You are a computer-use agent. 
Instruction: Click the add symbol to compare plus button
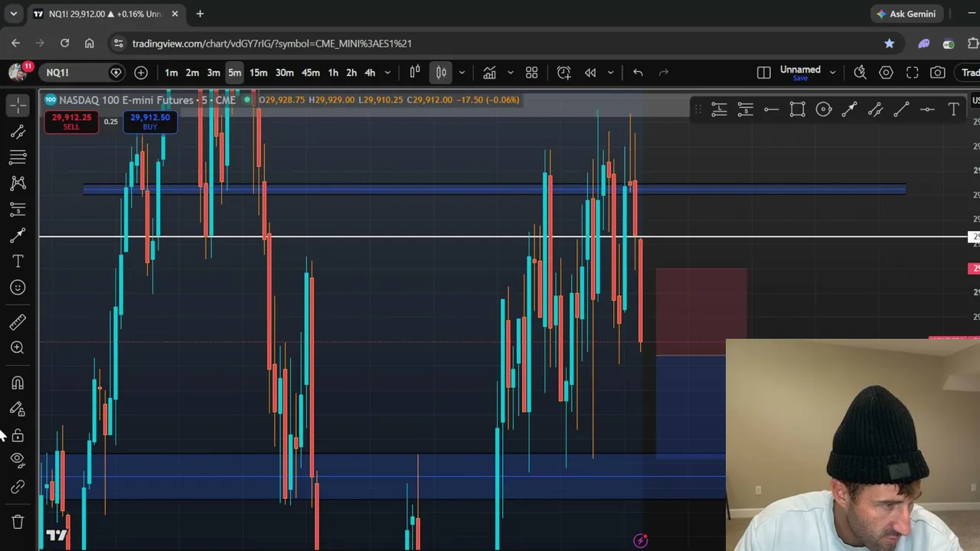(141, 73)
